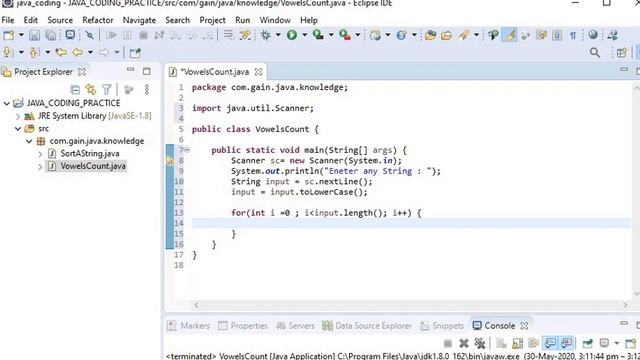
Task: Switch to the Data Source Explorer tab
Action: (367, 326)
